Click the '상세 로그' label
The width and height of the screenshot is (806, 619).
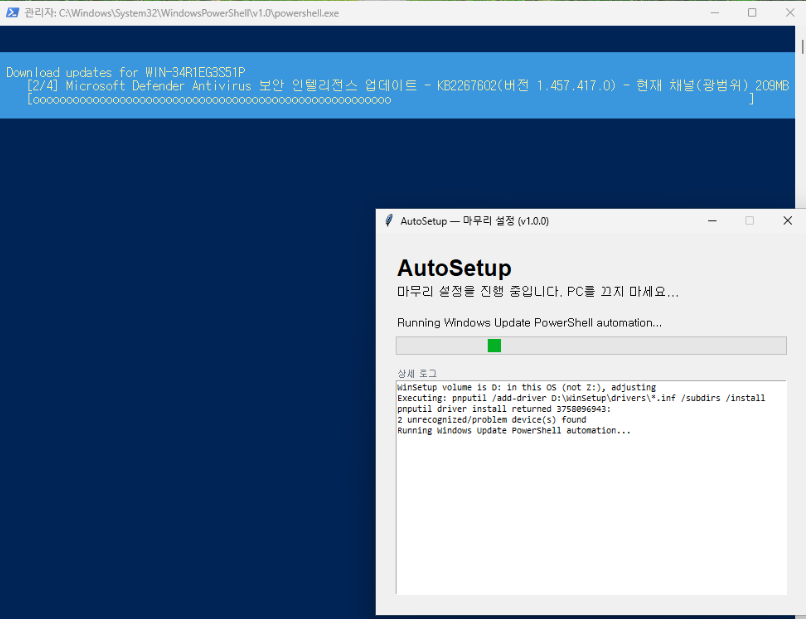pyautogui.click(x=417, y=373)
